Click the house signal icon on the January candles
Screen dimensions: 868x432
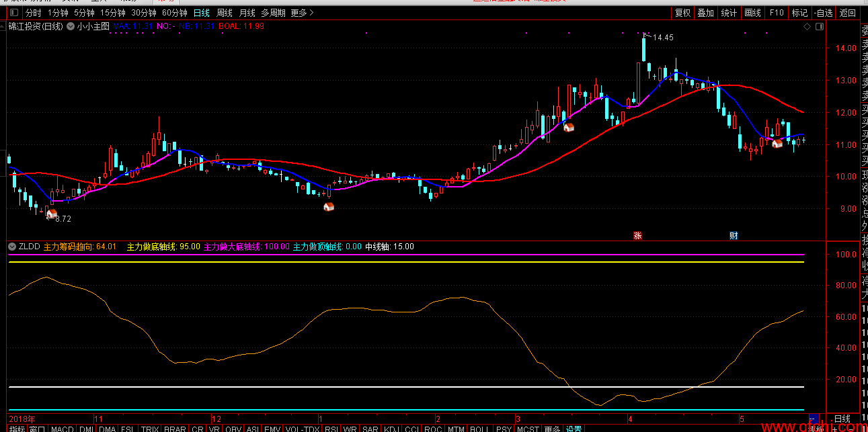coord(329,207)
